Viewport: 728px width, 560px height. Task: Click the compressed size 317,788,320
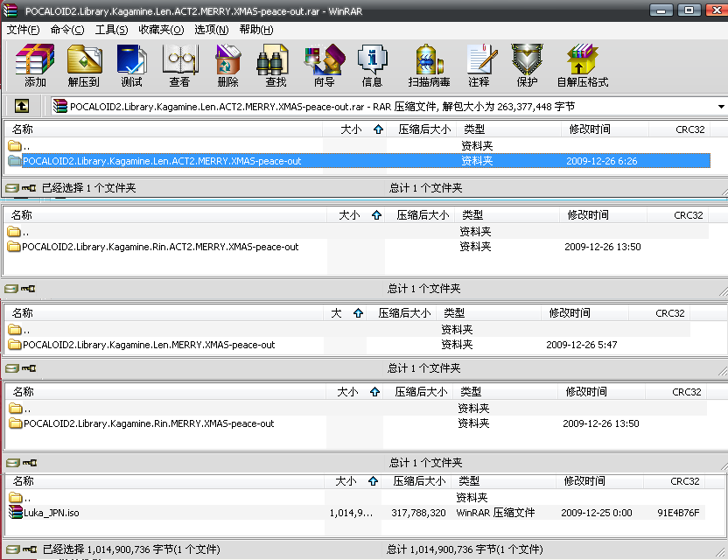[418, 513]
